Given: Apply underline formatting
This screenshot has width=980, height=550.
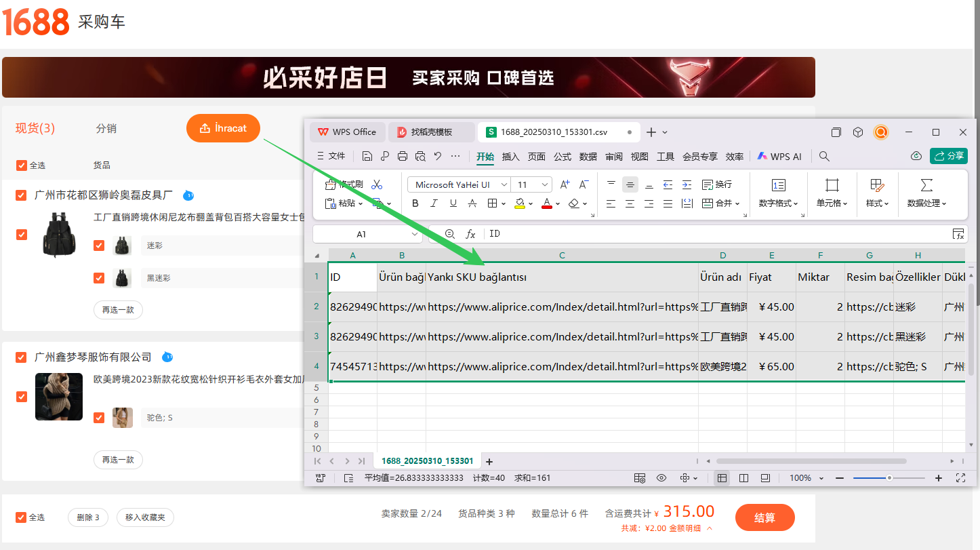Looking at the screenshot, I should click(453, 203).
